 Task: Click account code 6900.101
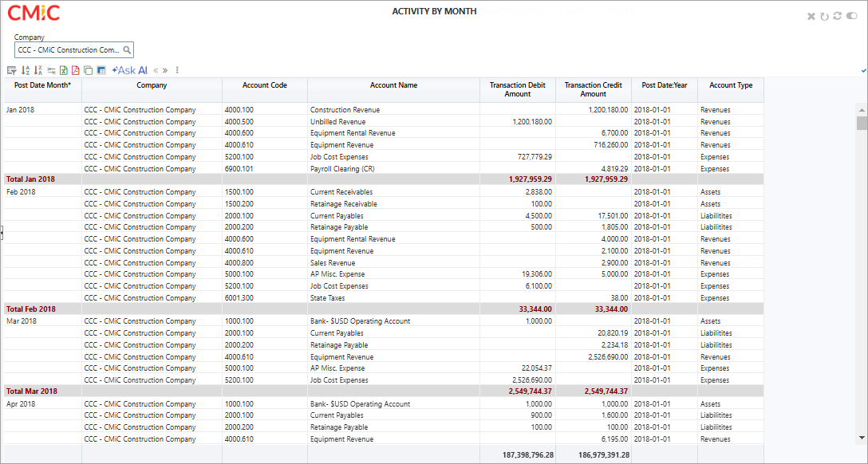point(239,169)
